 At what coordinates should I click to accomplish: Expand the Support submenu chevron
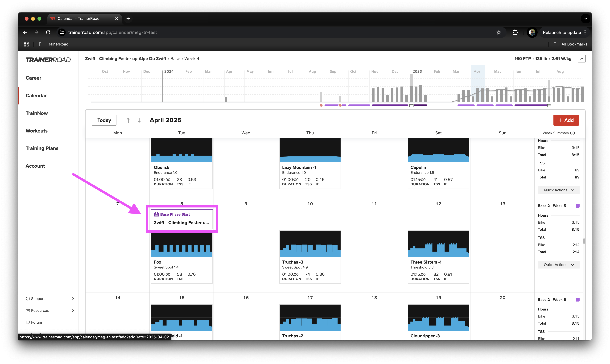coord(73,298)
